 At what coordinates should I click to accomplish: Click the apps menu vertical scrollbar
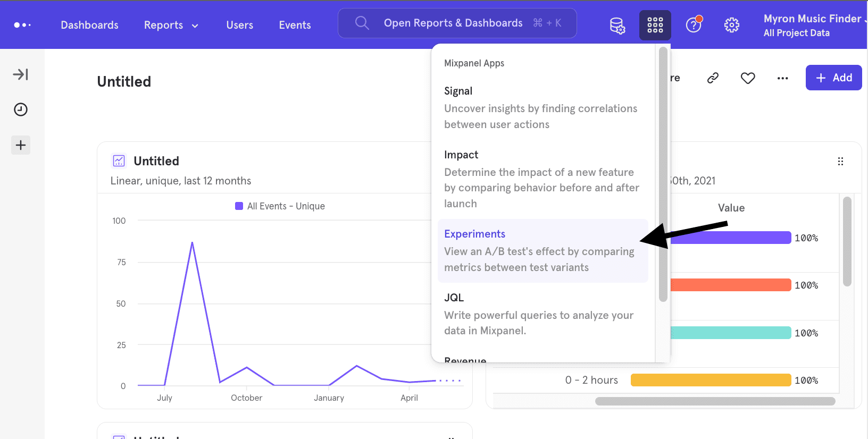tap(663, 174)
